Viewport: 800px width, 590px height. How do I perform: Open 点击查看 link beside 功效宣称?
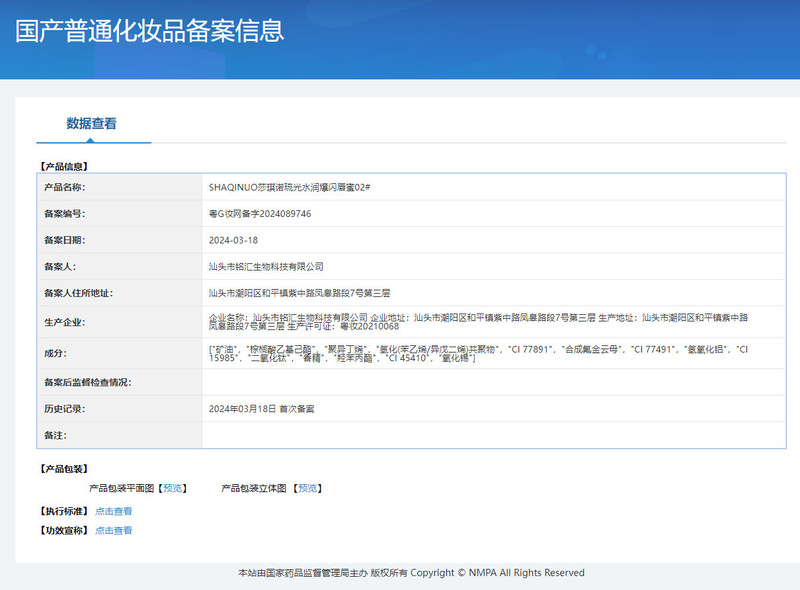pos(113,530)
